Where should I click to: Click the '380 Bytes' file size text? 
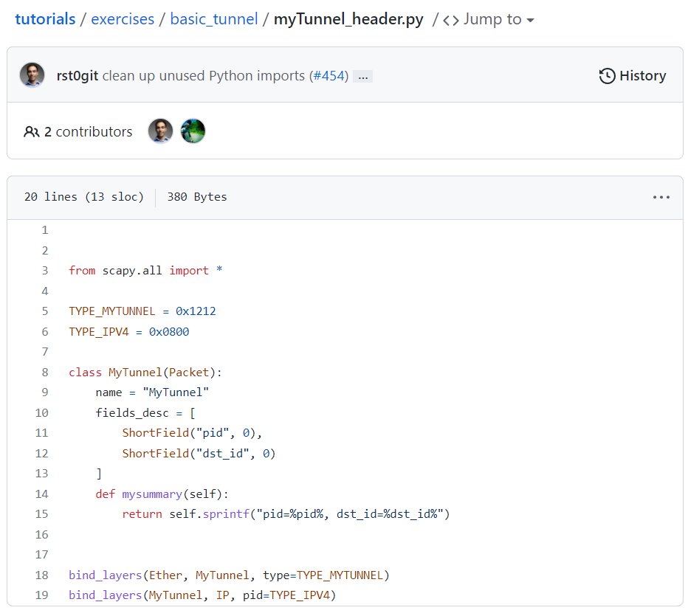click(197, 197)
